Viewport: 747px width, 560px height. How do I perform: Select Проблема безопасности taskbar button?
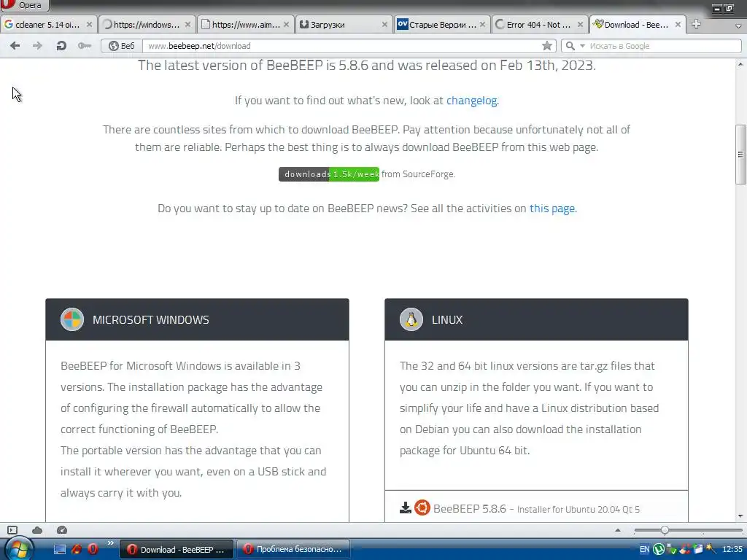(x=293, y=550)
